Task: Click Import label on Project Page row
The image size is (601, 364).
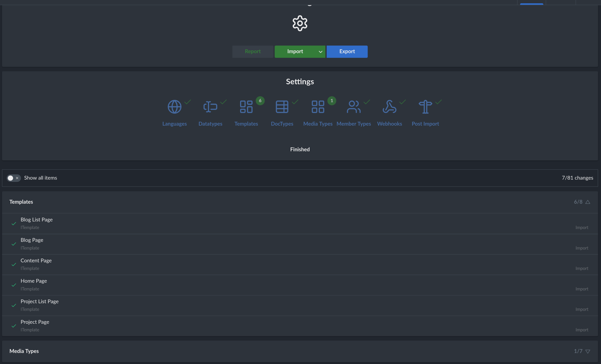Action: tap(582, 330)
